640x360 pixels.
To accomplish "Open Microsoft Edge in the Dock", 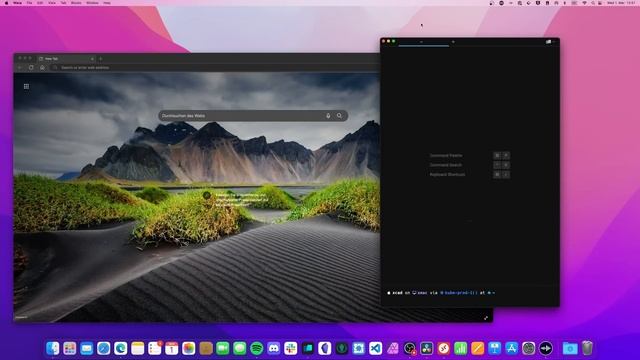I will [x=121, y=348].
